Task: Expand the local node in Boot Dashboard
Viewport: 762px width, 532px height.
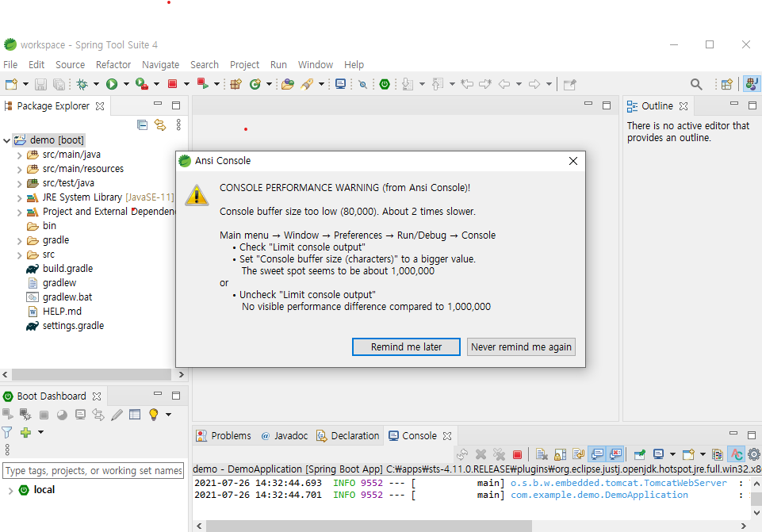Action: click(x=10, y=491)
